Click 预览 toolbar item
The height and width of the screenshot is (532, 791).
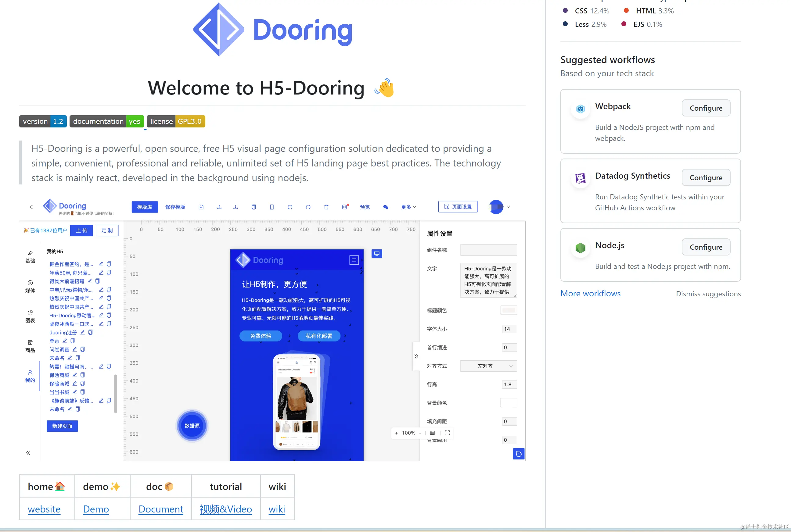tap(365, 207)
